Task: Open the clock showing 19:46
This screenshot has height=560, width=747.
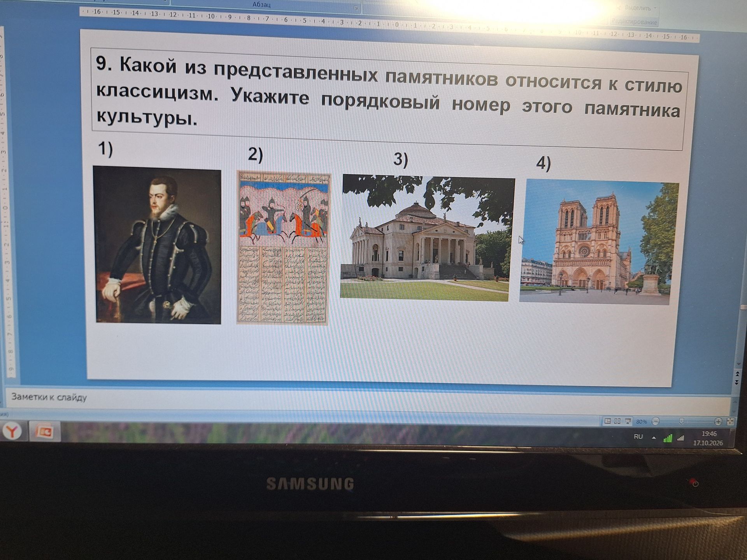Action: click(708, 438)
